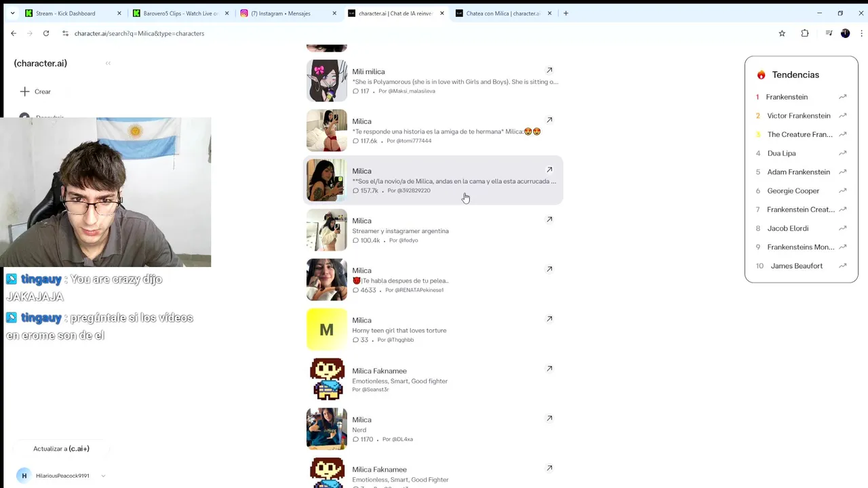Click the plus icon beside Crear
Viewport: 868px width, 488px height.
(x=24, y=91)
